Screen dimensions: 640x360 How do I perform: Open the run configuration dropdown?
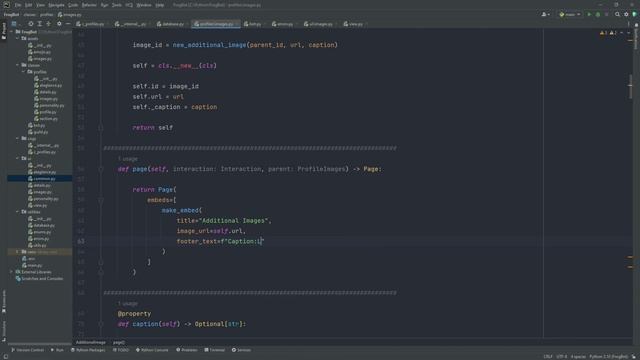click(x=570, y=14)
